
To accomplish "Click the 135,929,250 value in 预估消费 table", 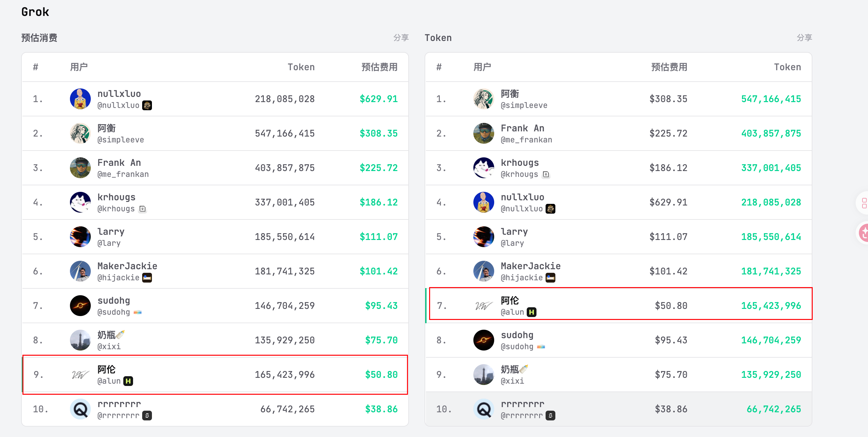I will 285,340.
